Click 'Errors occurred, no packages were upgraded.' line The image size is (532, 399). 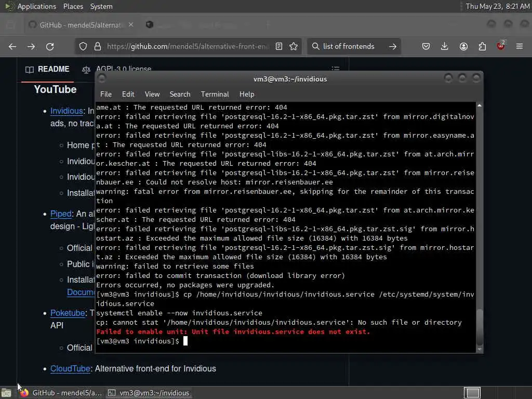pos(185,285)
